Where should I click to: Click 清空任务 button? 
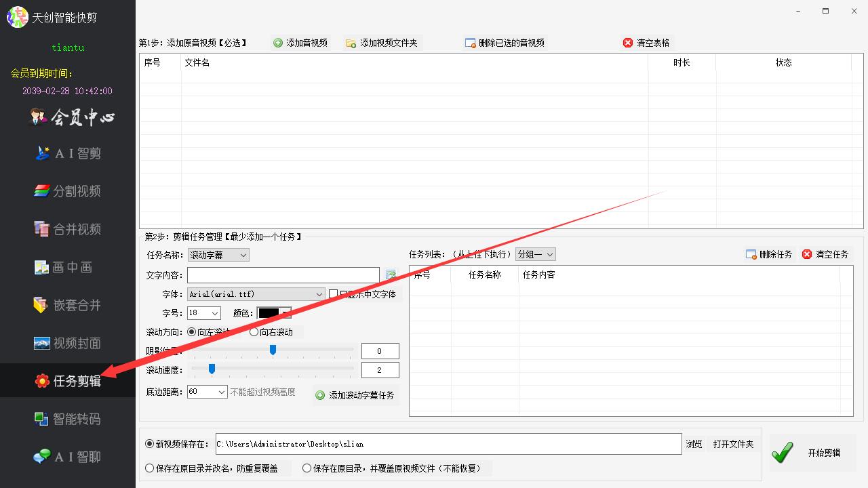(825, 255)
